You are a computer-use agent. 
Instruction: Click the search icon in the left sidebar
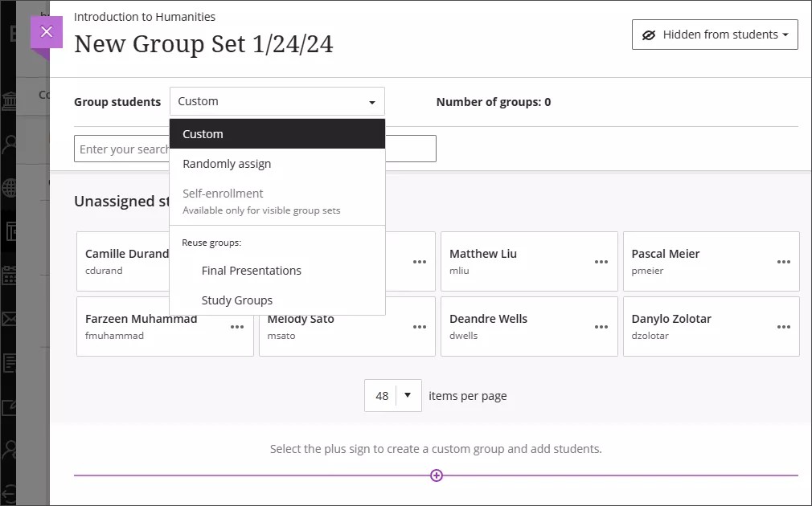click(10, 143)
